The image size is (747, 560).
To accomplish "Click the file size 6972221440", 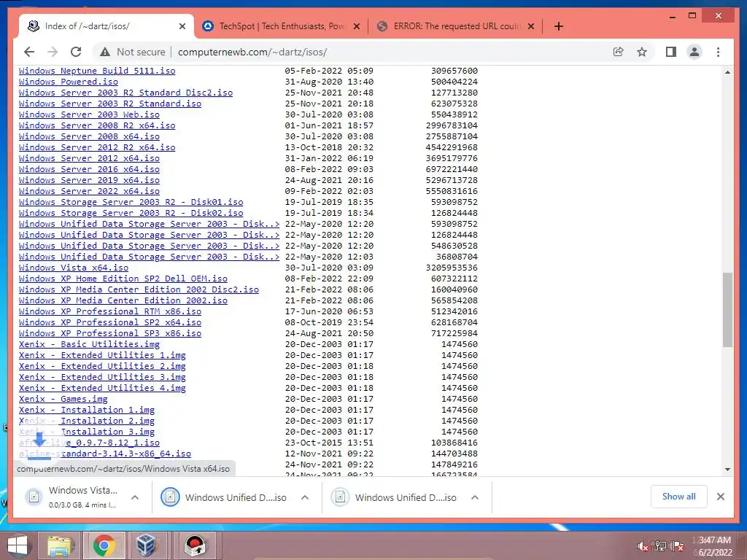I will click(x=452, y=169).
